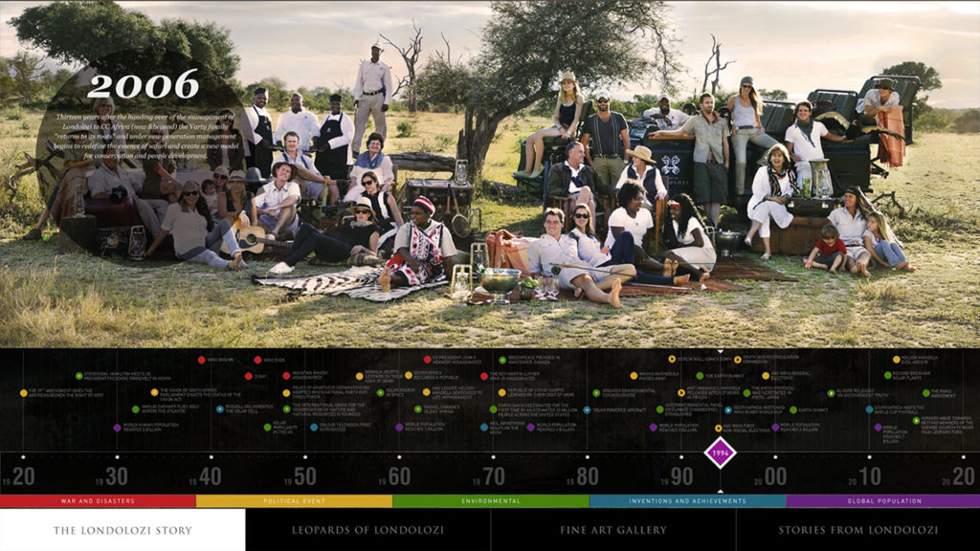The width and height of the screenshot is (980, 551).
Task: Click the WW2 Begins red event dot
Action: point(201,360)
